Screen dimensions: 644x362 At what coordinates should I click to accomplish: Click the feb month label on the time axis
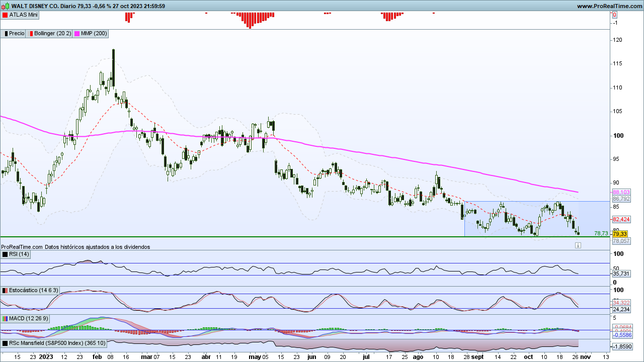(97, 356)
